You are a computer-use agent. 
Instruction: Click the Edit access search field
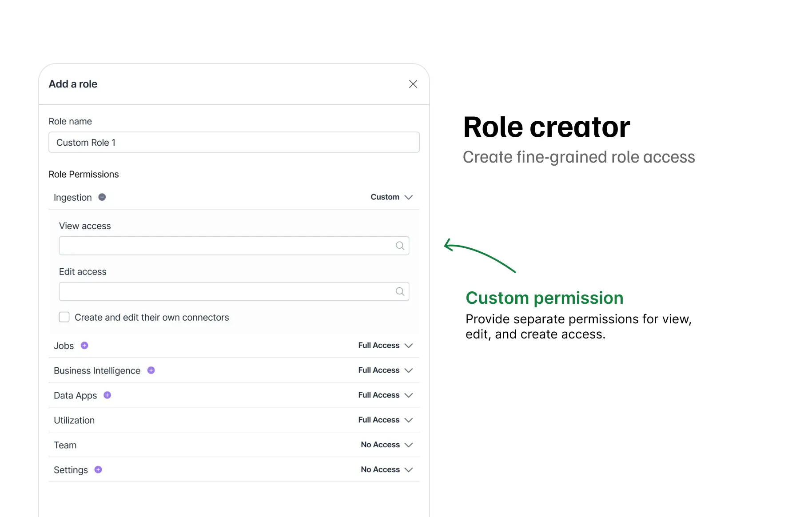point(234,291)
